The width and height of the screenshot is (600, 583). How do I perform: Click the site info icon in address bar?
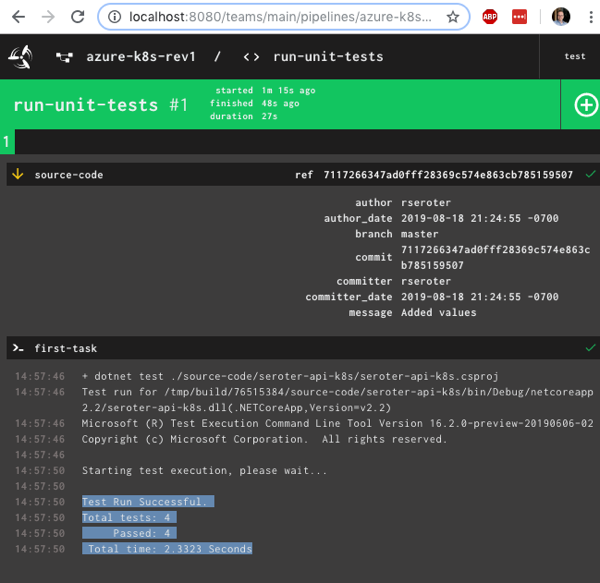click(112, 17)
